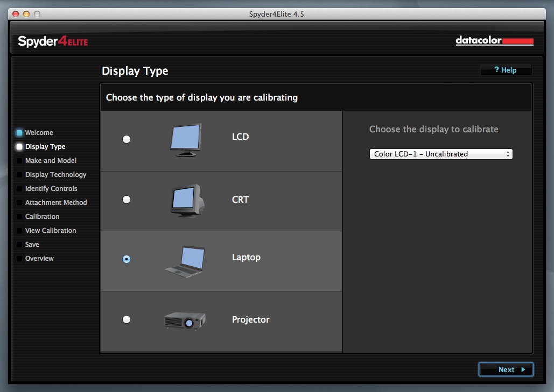Open the Color LCD-1 Uncalibrated dropdown
Viewport: 554px width, 392px height.
coord(441,154)
